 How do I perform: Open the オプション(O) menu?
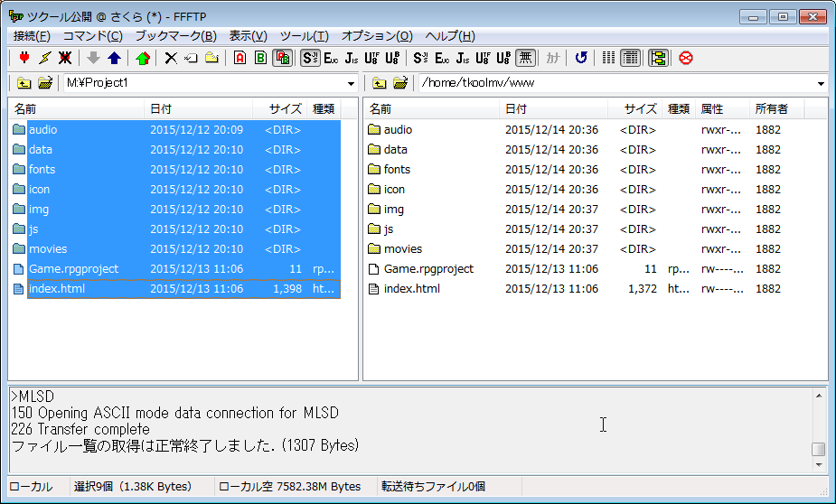377,36
